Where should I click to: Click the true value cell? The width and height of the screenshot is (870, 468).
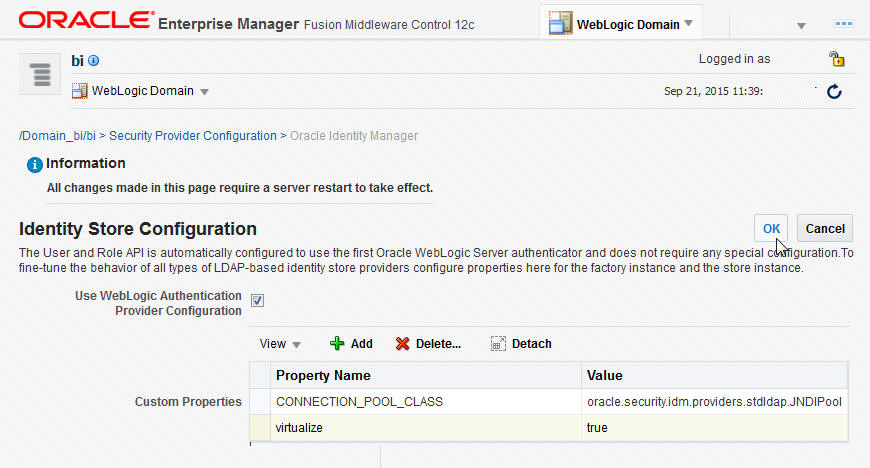tap(715, 428)
